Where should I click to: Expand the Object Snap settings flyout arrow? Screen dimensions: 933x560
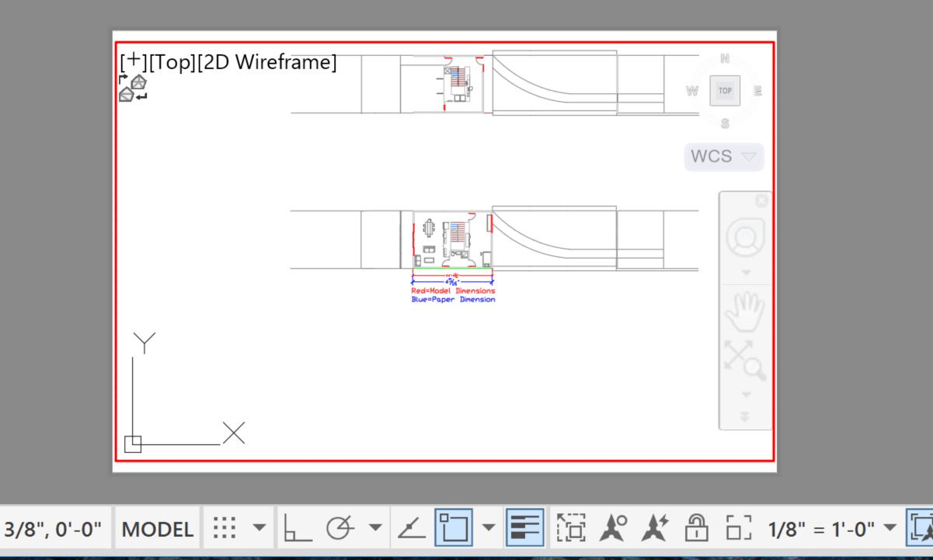(489, 527)
